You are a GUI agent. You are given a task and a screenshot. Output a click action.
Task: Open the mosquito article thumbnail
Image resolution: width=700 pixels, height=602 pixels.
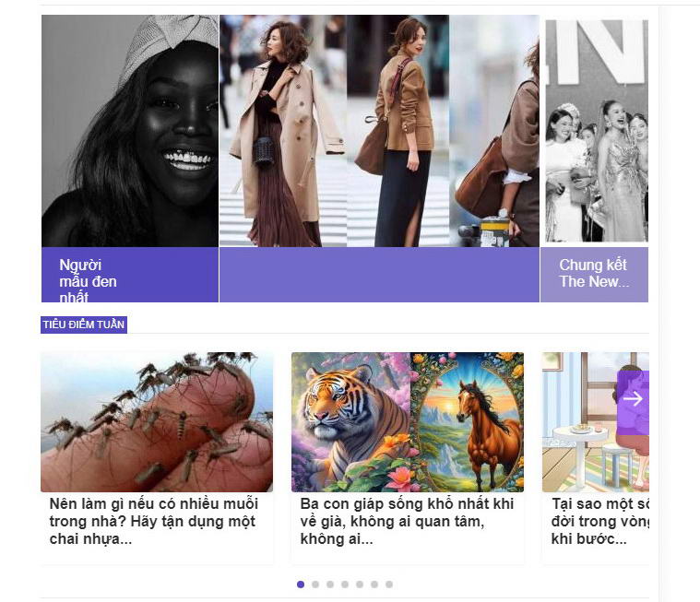[x=157, y=422]
